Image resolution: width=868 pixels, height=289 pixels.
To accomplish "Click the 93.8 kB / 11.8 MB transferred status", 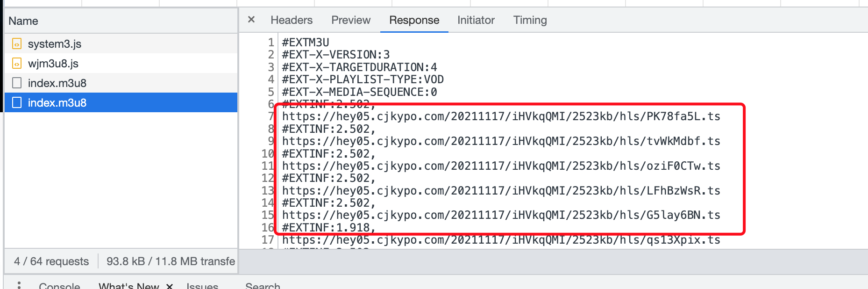I will (x=171, y=261).
